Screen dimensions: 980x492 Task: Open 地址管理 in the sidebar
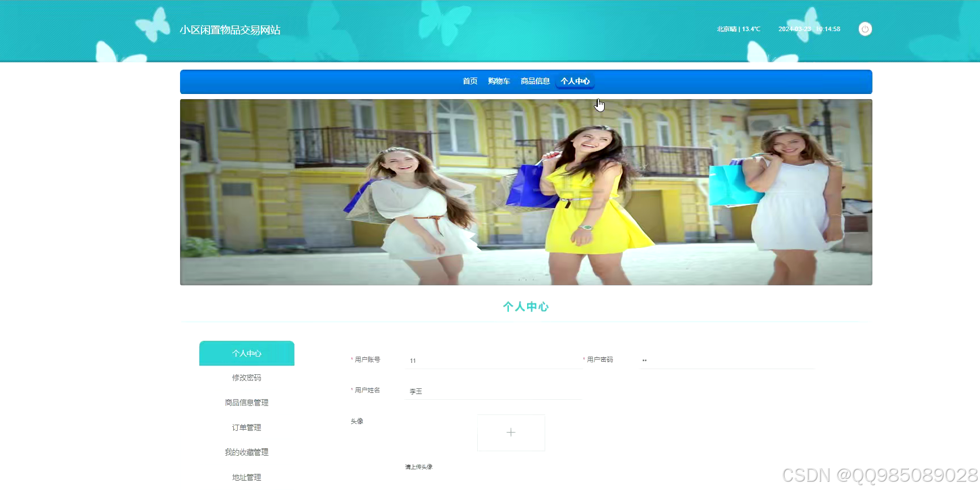247,477
